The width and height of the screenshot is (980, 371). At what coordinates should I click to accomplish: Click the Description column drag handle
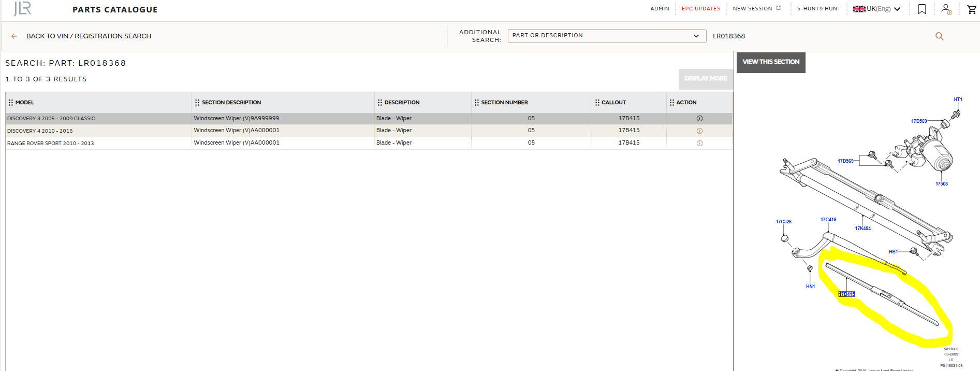pos(380,103)
